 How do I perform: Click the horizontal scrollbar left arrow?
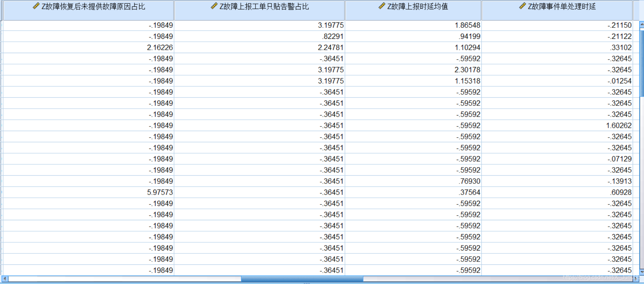pyautogui.click(x=5, y=279)
